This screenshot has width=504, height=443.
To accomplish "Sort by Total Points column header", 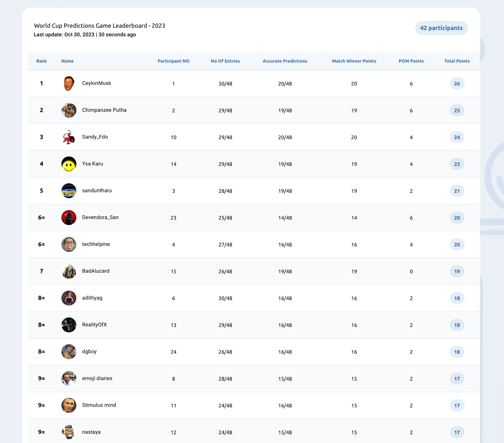I will tap(457, 61).
